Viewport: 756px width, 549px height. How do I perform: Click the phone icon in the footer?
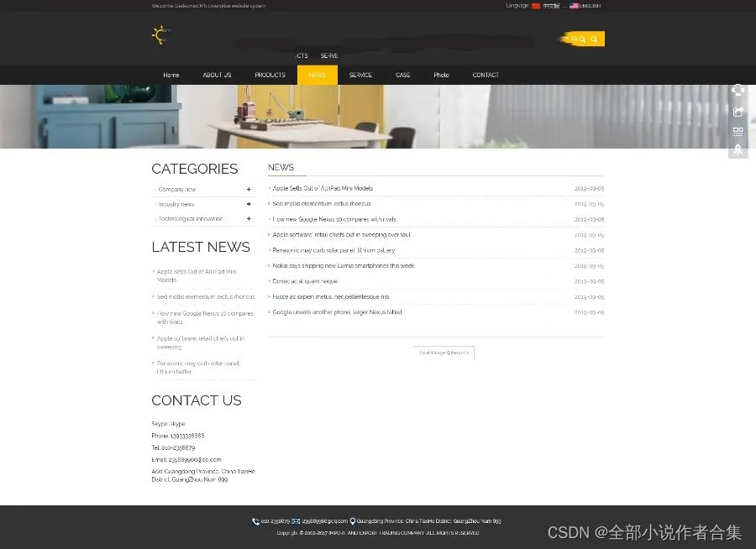[255, 521]
